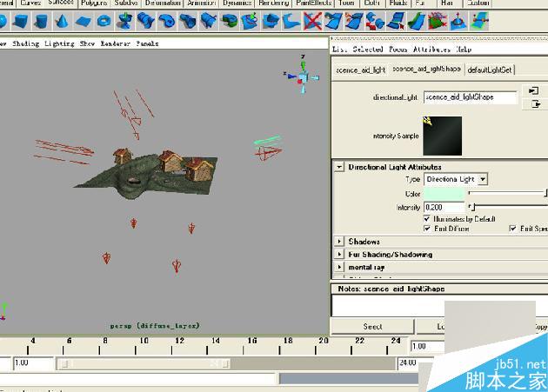Click the Intensity Sample thumbnail
548x392 pixels.
point(443,136)
